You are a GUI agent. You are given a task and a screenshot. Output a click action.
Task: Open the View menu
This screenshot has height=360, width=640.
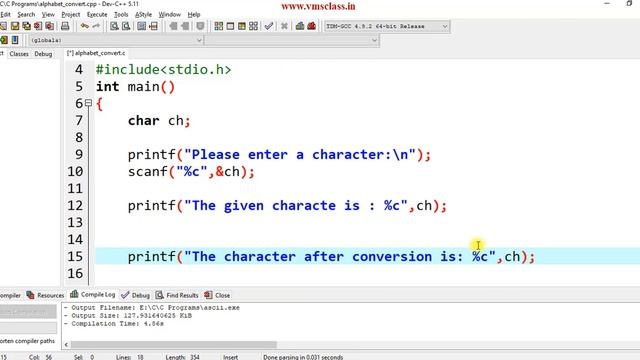(x=48, y=14)
